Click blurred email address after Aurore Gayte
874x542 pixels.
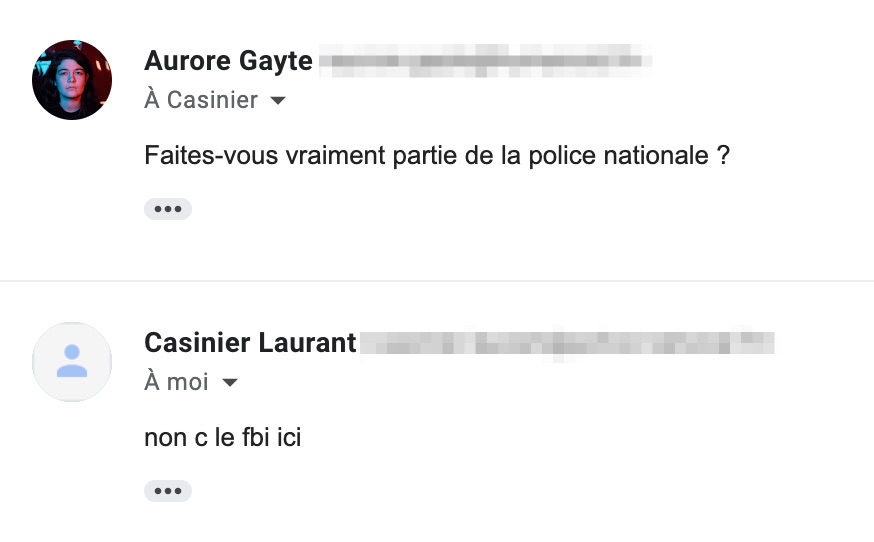(485, 60)
